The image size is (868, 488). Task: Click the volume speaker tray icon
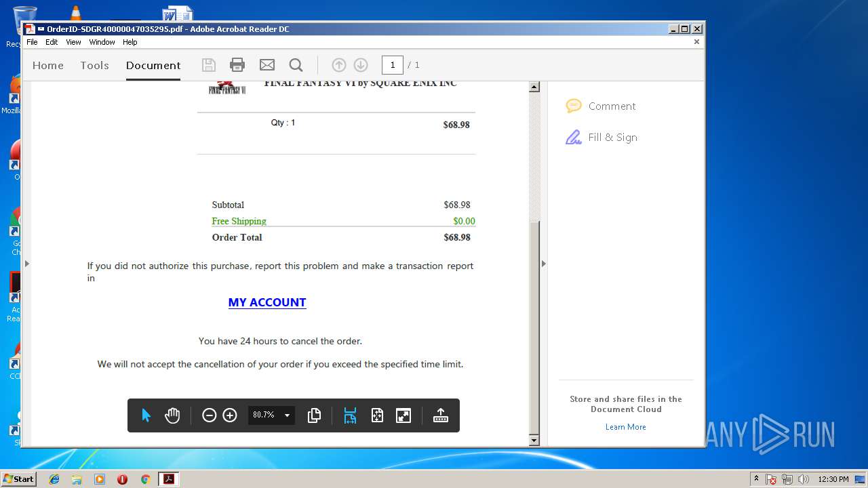(x=804, y=479)
